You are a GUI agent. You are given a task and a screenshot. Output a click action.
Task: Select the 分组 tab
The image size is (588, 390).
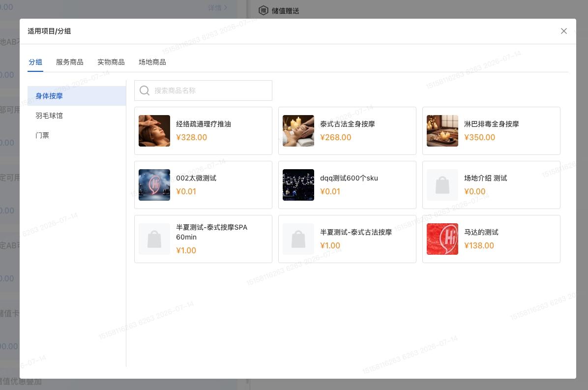[x=35, y=62]
